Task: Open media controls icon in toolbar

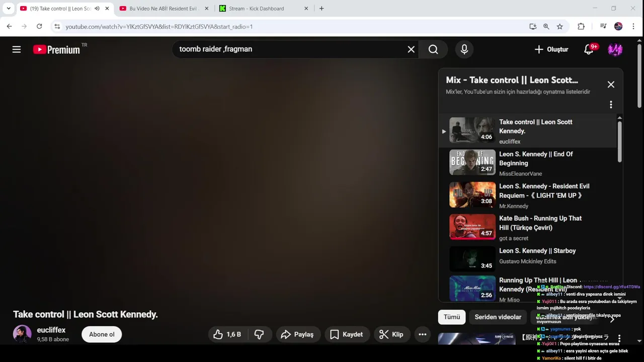Action: point(603,27)
